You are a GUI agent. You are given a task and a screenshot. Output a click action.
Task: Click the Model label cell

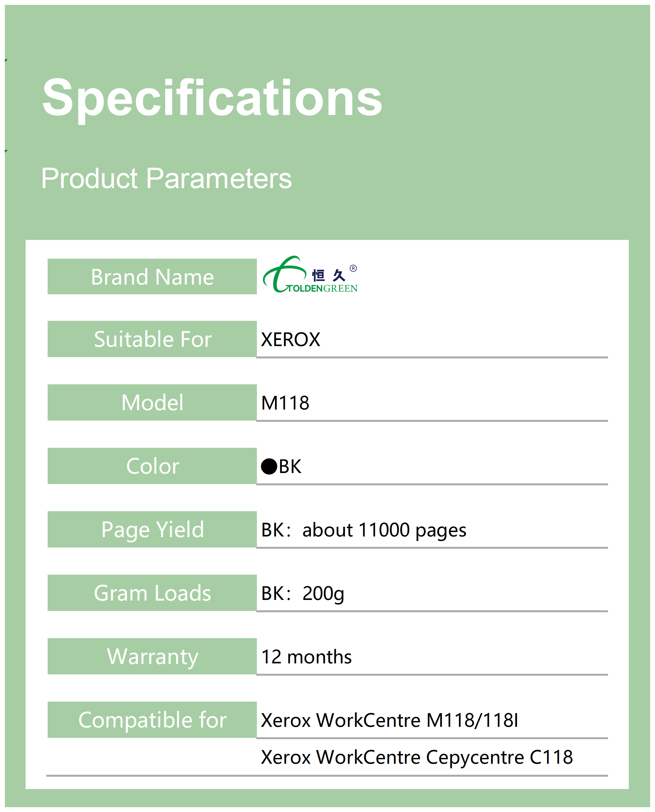(x=152, y=402)
